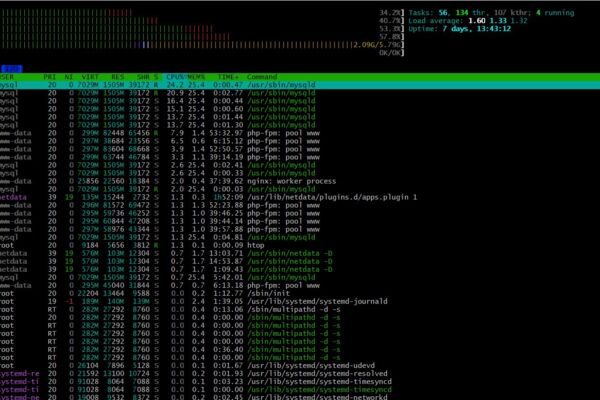Select netdata -D row with time 14:53.87

click(x=300, y=262)
